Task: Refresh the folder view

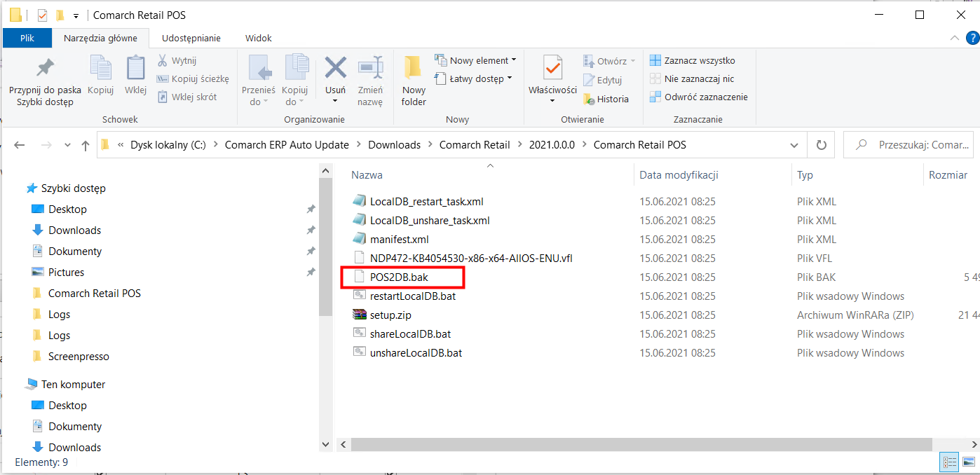Action: click(x=821, y=145)
